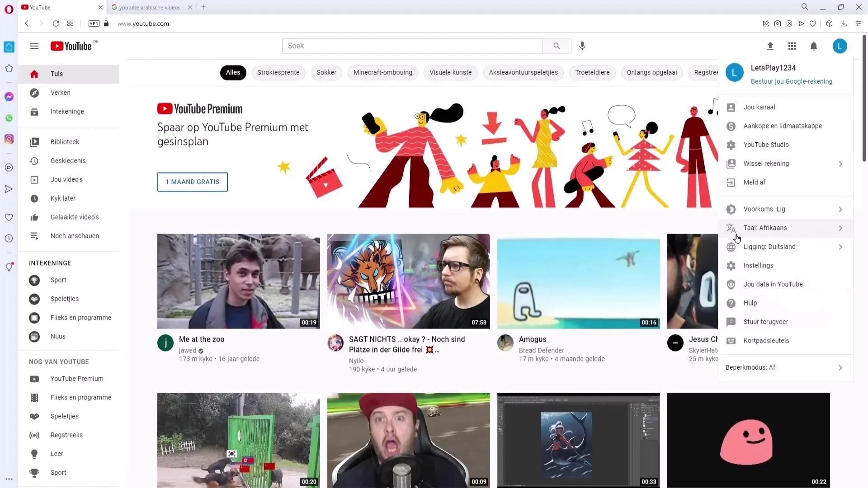Toggle Beperkmodus: Af setting
Viewport: 868px width, 488px height.
pos(784,367)
